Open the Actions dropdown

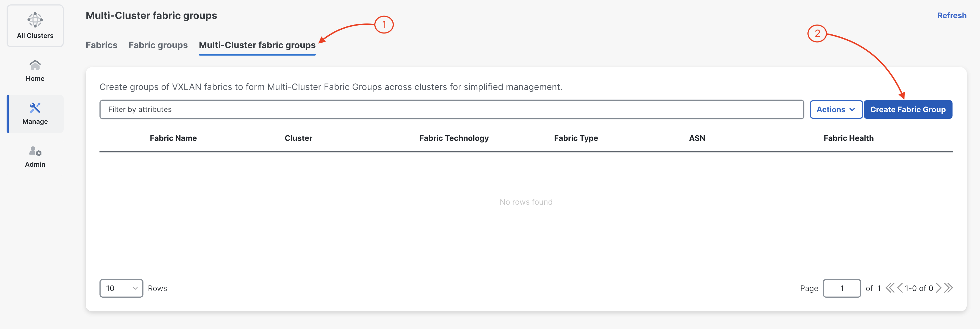[x=836, y=110]
